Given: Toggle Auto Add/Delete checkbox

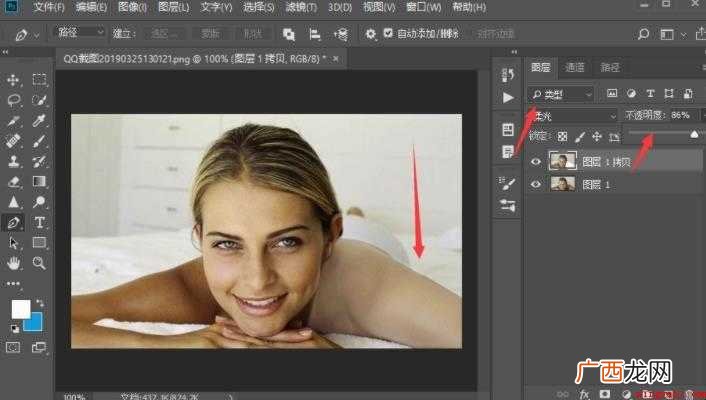Looking at the screenshot, I should (x=388, y=33).
